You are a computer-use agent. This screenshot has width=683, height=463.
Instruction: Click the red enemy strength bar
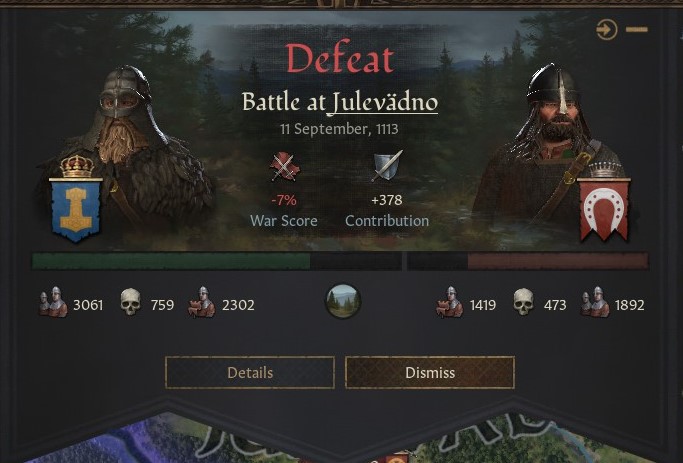(x=558, y=261)
